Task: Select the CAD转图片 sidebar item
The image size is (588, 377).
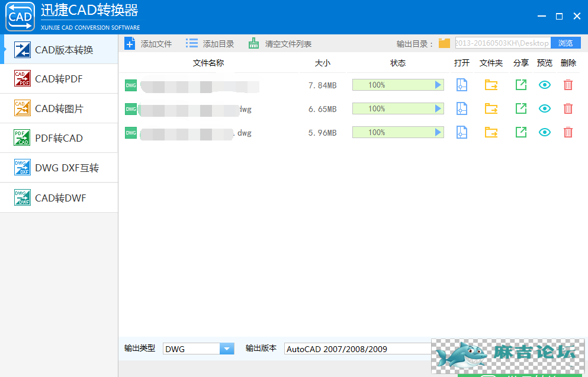Action: coord(59,108)
